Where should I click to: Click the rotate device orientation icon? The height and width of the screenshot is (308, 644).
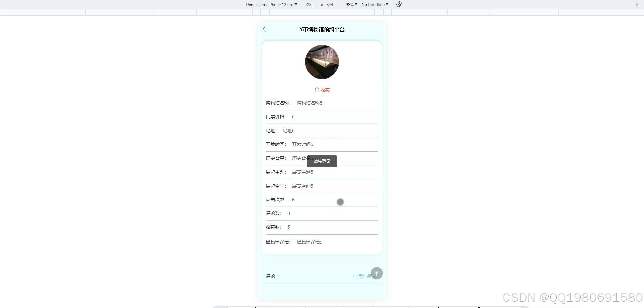(x=399, y=4)
